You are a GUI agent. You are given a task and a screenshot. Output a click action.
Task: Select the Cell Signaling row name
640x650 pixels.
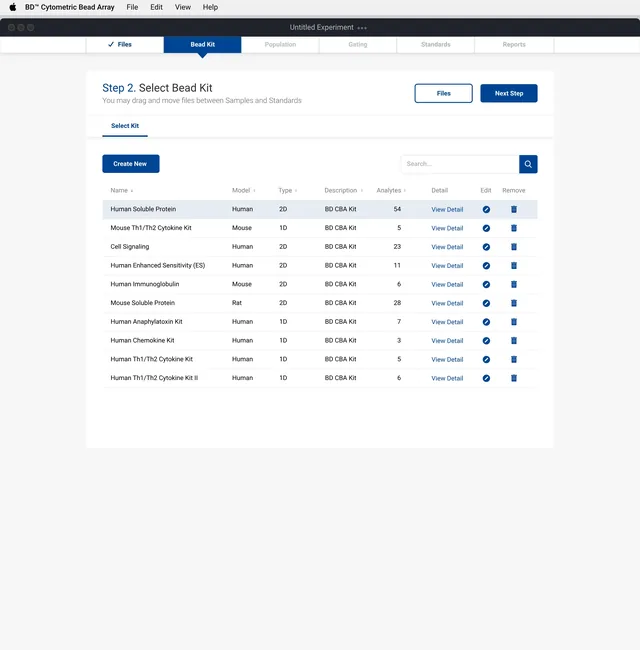tap(130, 247)
